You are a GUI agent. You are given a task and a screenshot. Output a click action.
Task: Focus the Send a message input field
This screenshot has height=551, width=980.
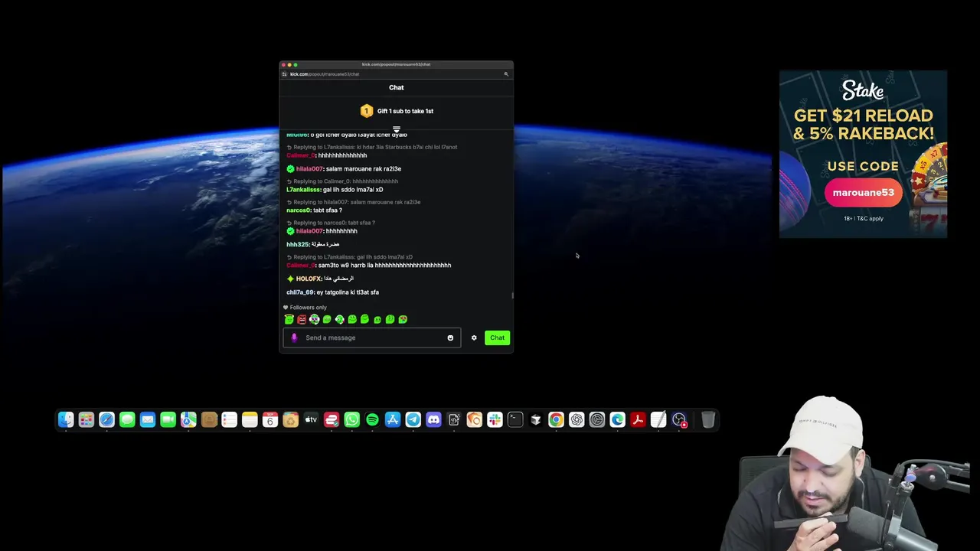coord(372,337)
